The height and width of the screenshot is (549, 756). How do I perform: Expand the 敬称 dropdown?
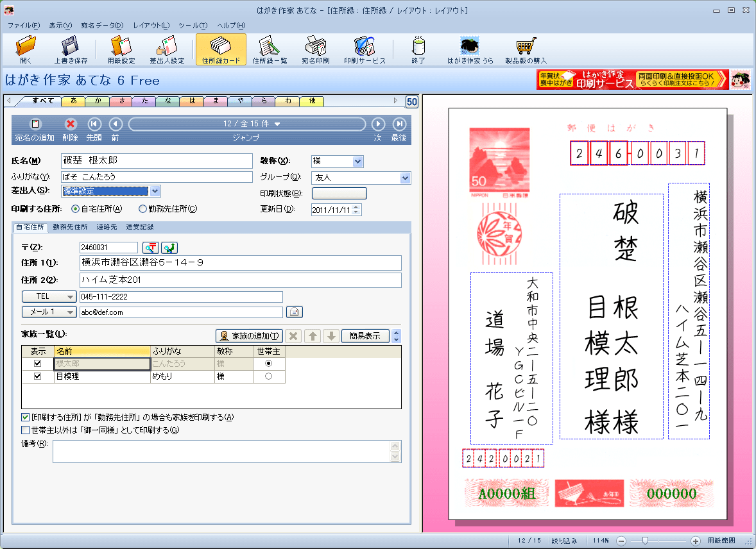click(357, 161)
